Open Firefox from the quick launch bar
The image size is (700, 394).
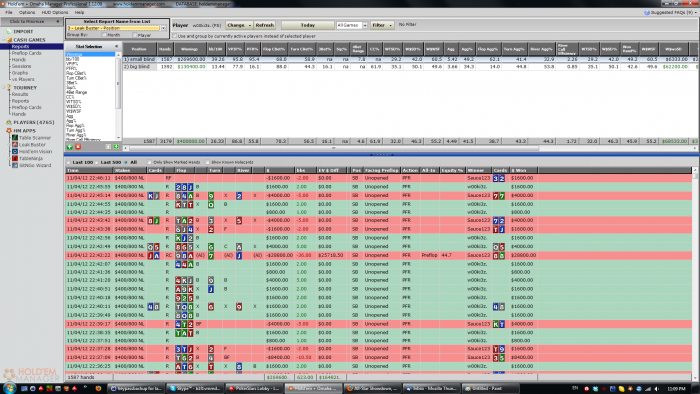click(x=98, y=389)
